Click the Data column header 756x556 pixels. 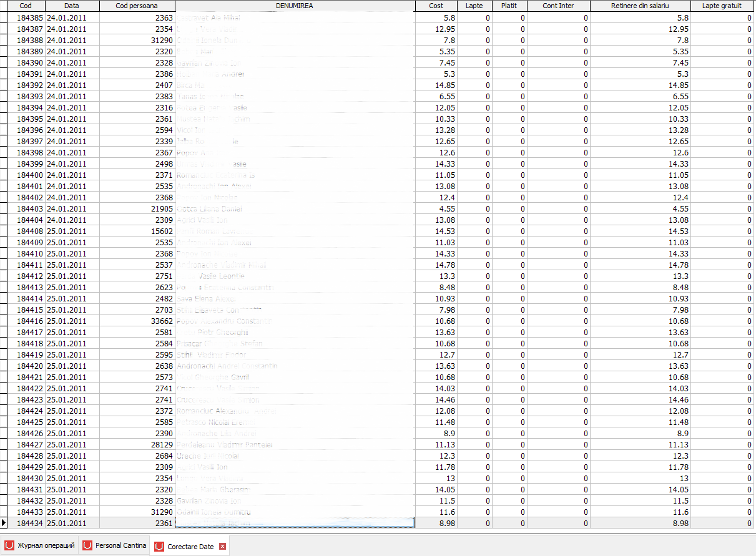point(72,6)
